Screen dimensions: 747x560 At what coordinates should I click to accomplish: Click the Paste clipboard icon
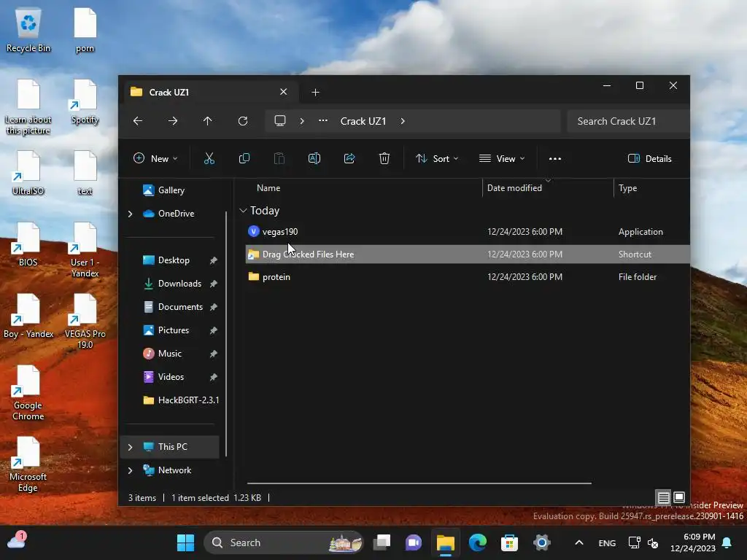pyautogui.click(x=279, y=158)
